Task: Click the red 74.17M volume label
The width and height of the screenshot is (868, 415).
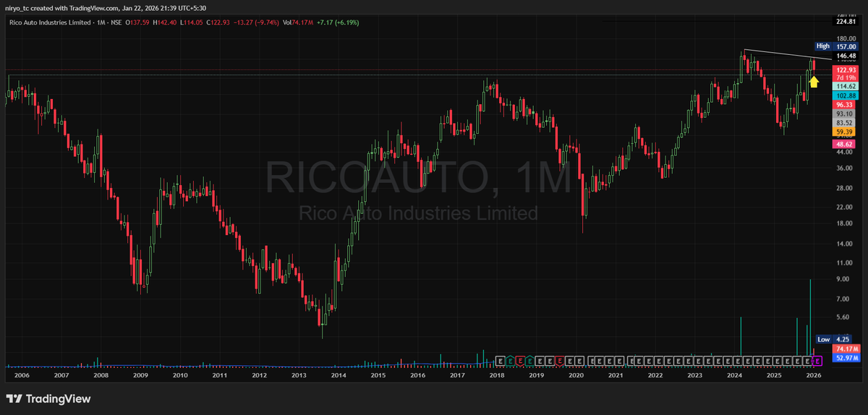Action: pos(846,349)
